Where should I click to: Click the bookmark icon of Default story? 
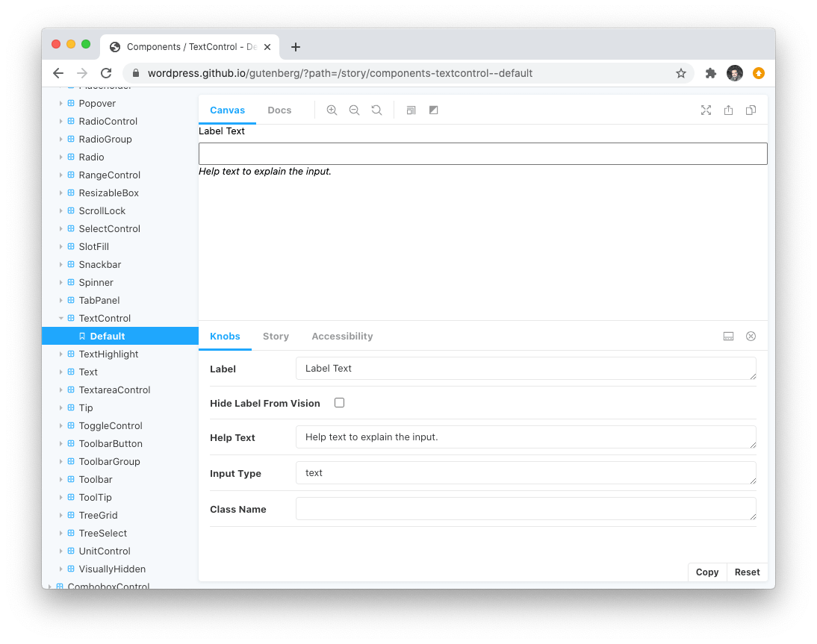point(82,337)
